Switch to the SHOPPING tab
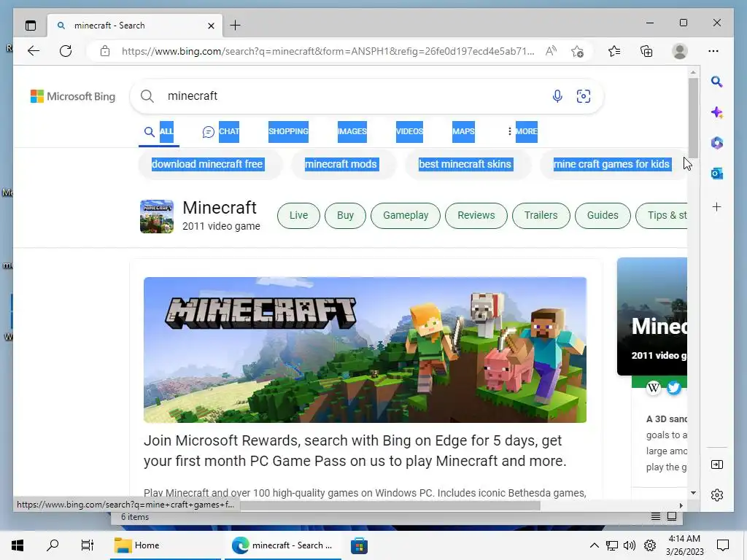 (x=288, y=131)
